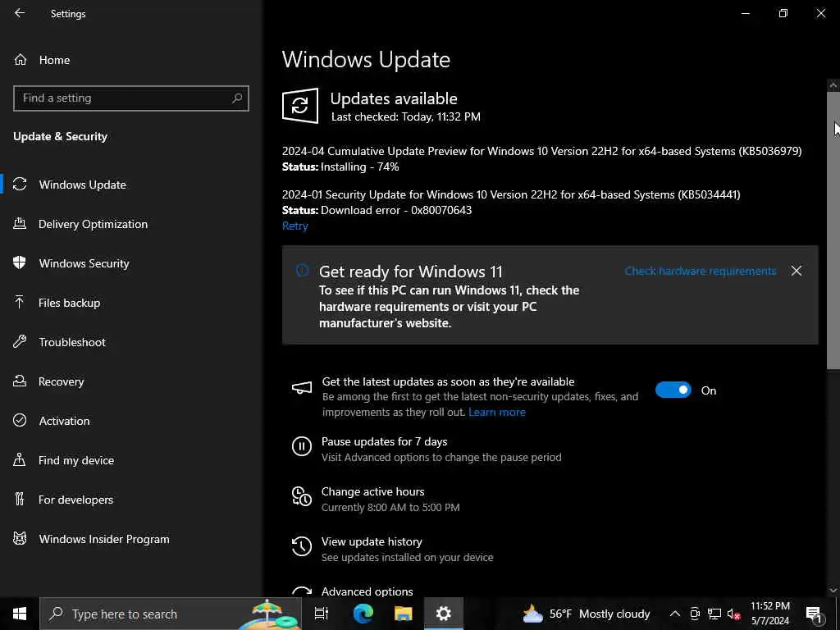The image size is (840, 630).
Task: Select Windows Update in sidebar
Action: coord(83,185)
